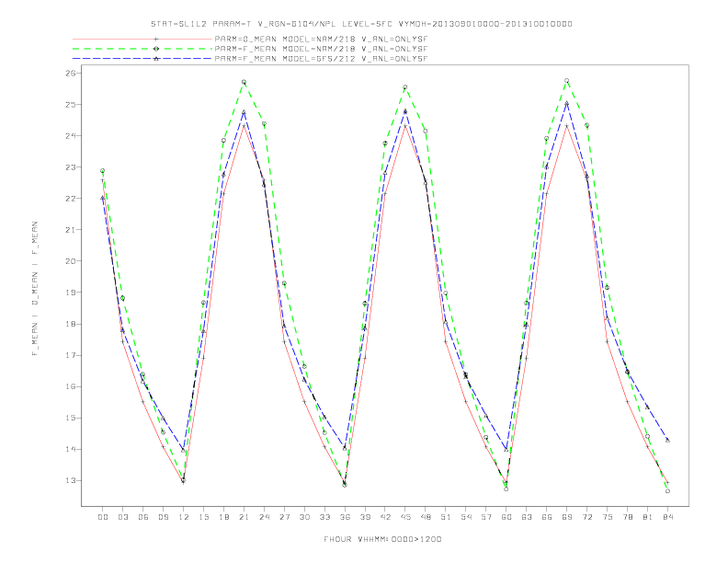Image resolution: width=728 pixels, height=563 pixels.
Task: Click x-axis forecast hour label 54
Action: pyautogui.click(x=466, y=517)
